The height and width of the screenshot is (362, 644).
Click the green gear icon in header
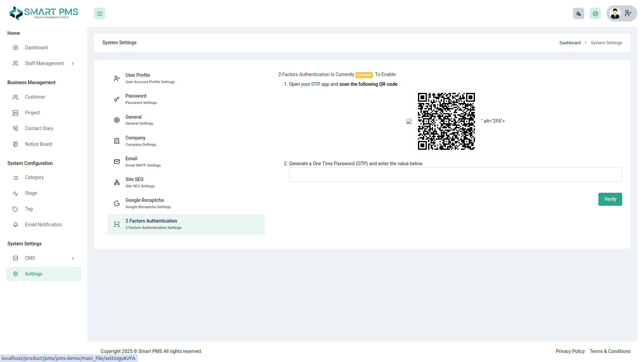click(x=595, y=14)
